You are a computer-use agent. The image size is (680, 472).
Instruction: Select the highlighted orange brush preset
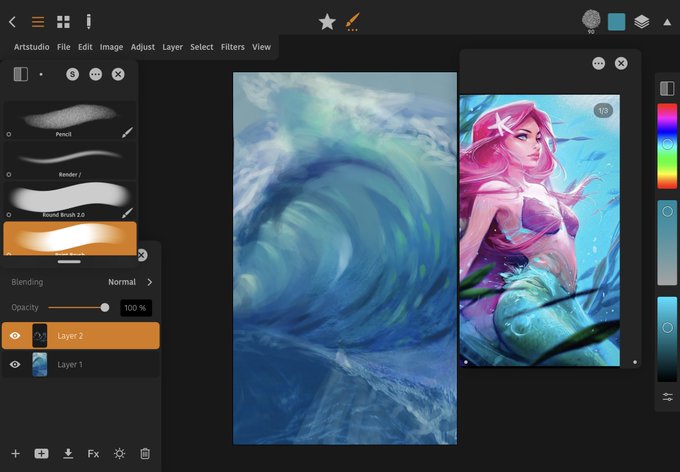tap(70, 239)
